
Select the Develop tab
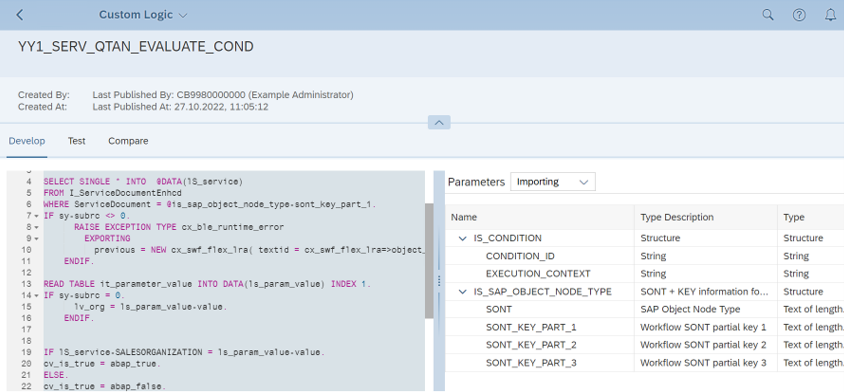pyautogui.click(x=26, y=141)
